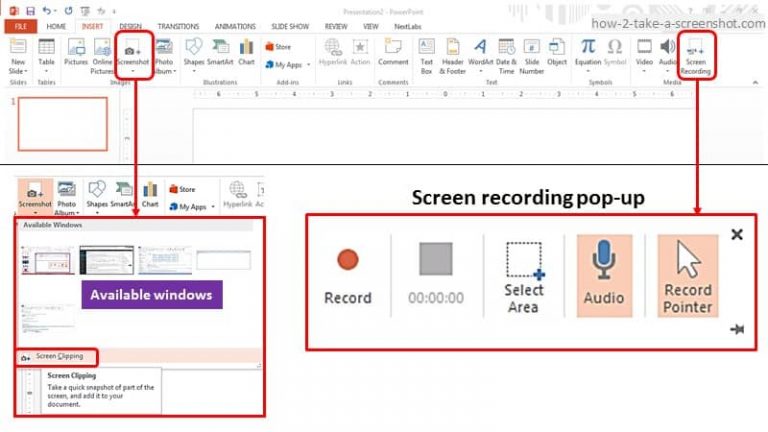Start Screen Recording from the ribbon
Viewport: 768px width, 432px height.
[696, 56]
